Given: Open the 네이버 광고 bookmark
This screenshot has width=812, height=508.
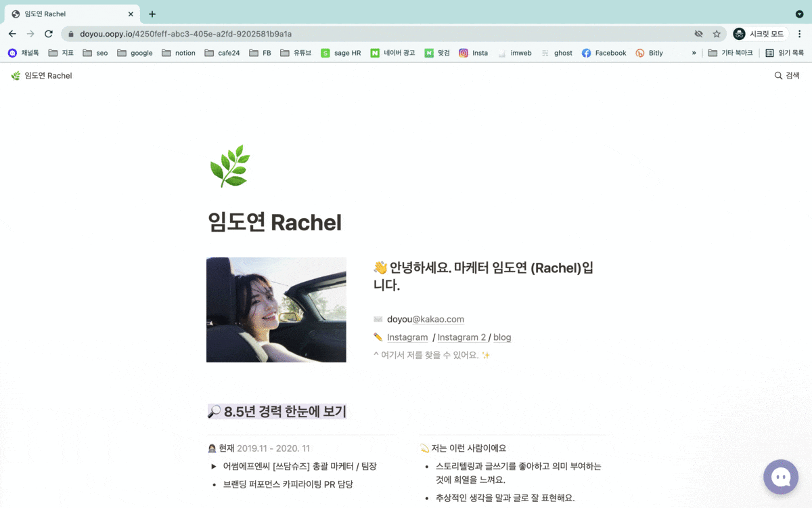Looking at the screenshot, I should tap(392, 53).
